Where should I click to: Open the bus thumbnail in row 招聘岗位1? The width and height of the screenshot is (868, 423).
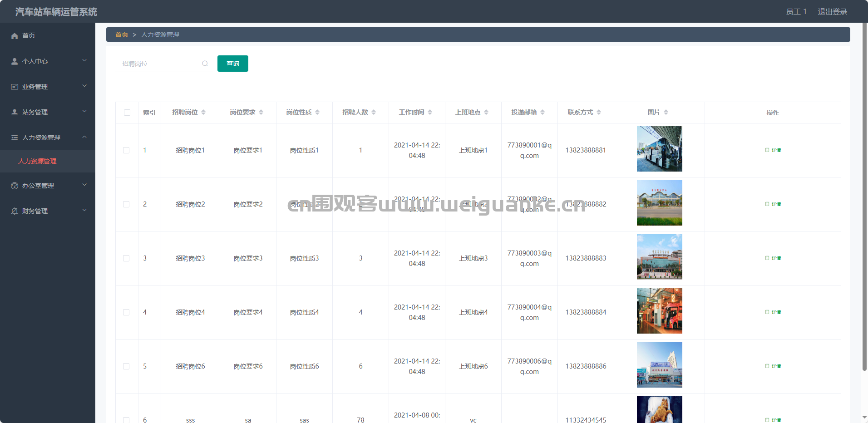pyautogui.click(x=660, y=149)
